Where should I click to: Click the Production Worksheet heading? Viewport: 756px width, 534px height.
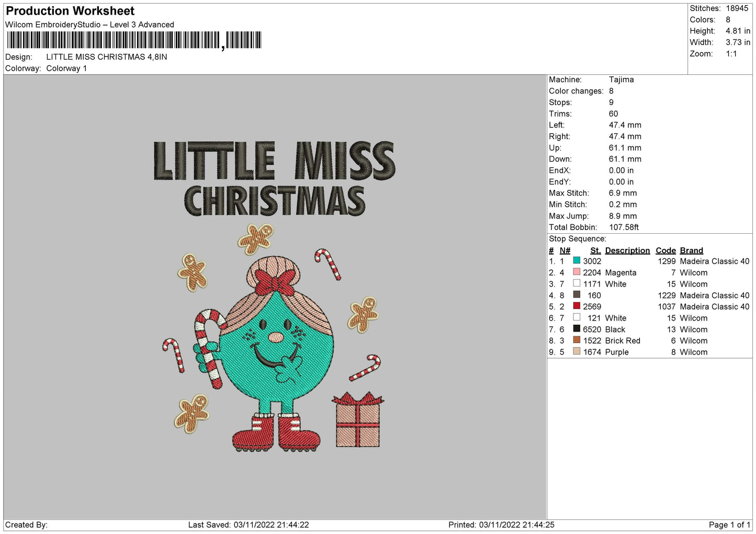pyautogui.click(x=70, y=11)
